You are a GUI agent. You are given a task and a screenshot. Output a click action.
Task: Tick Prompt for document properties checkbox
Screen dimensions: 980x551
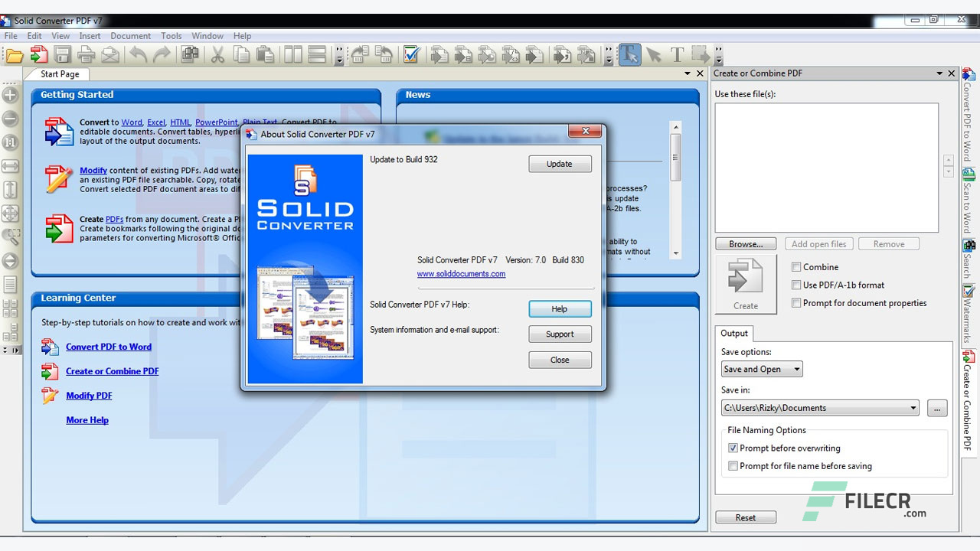[x=796, y=303]
